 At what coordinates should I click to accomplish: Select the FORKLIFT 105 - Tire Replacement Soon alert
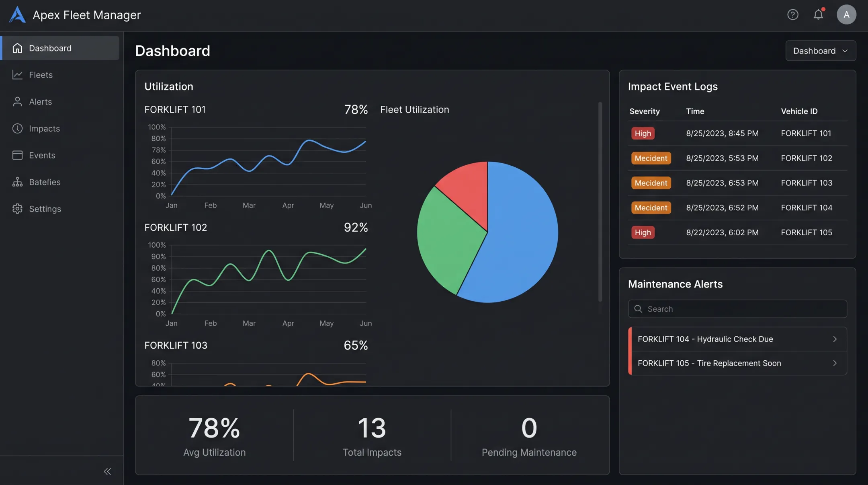pyautogui.click(x=738, y=363)
